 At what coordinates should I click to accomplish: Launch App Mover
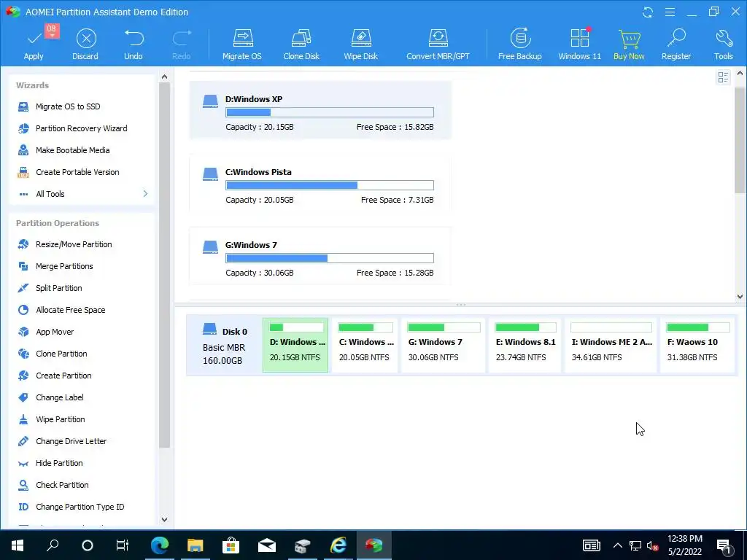(x=55, y=332)
